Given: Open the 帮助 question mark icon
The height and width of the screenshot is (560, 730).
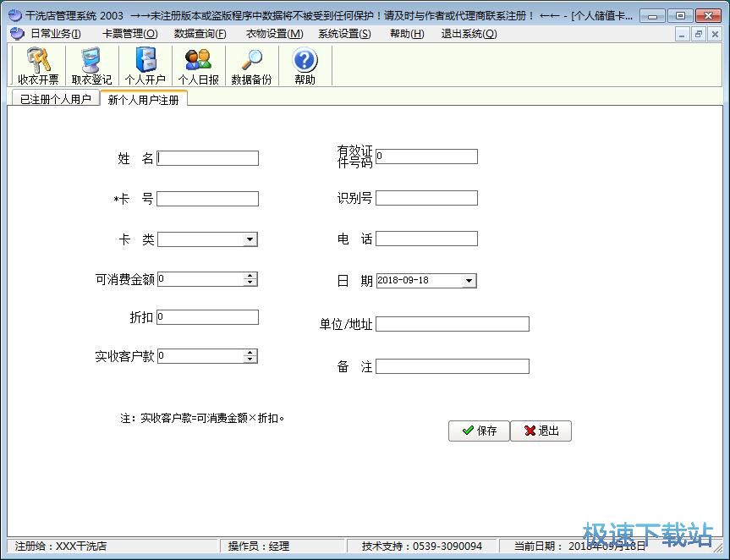Looking at the screenshot, I should coord(305,66).
